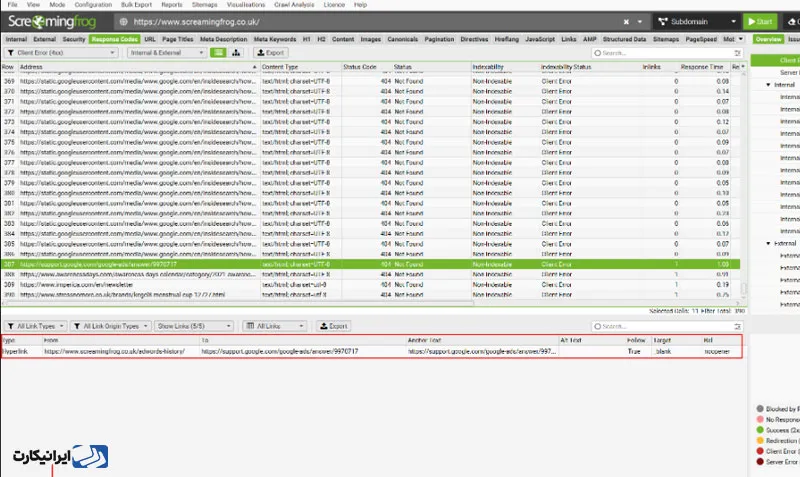Click the Screaming Frog logo
The height and width of the screenshot is (477, 800).
point(52,21)
